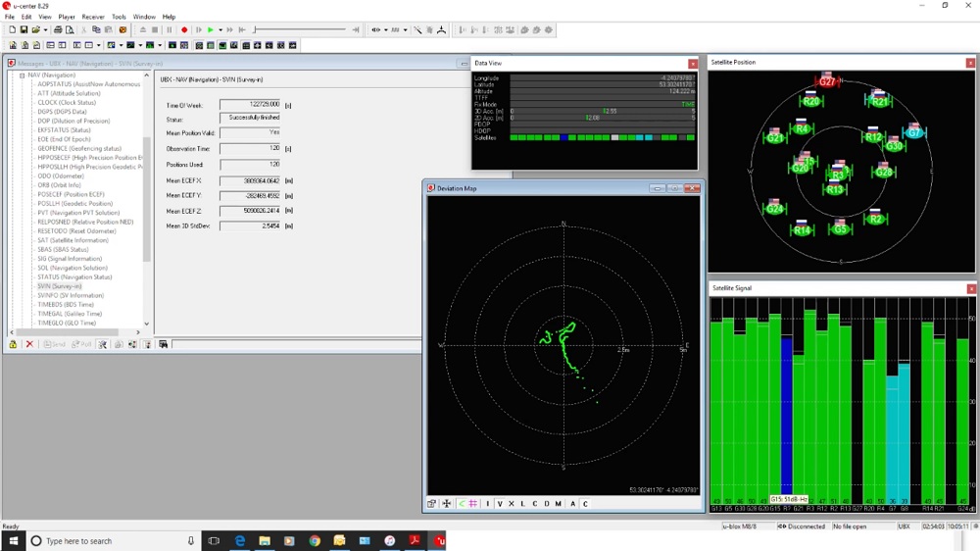Image resolution: width=980 pixels, height=551 pixels.
Task: Click the Eject player icon
Action: point(143,30)
